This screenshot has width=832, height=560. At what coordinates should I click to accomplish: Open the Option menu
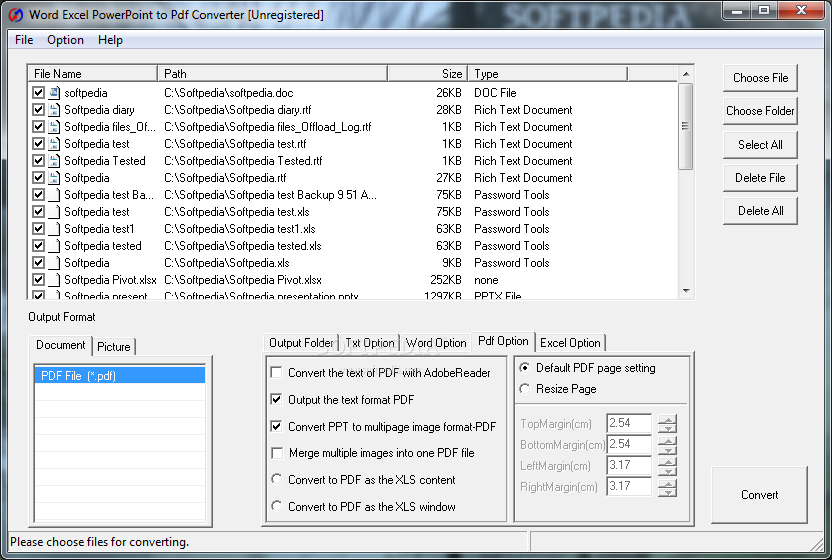point(65,40)
